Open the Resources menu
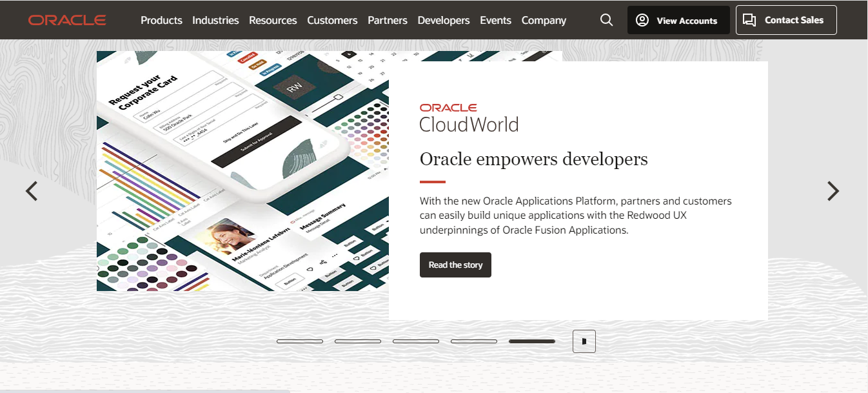Screen dimensions: 868x393 click(x=273, y=20)
